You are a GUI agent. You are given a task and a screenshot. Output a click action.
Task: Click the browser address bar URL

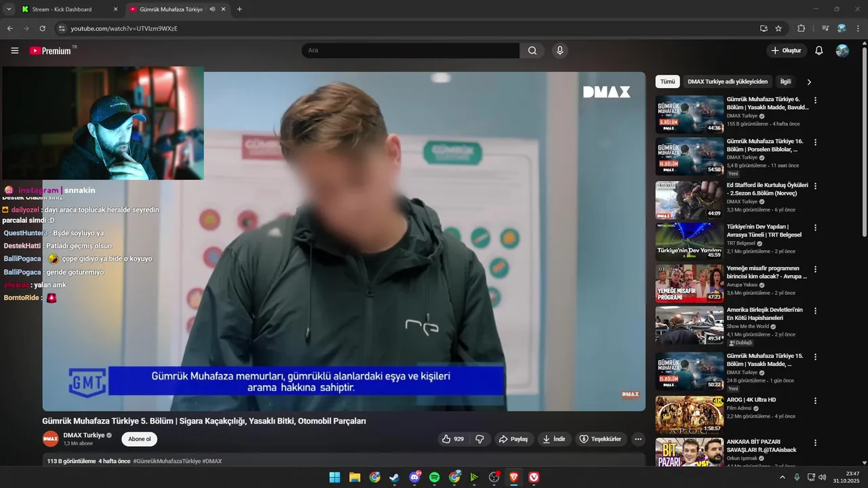(x=124, y=28)
